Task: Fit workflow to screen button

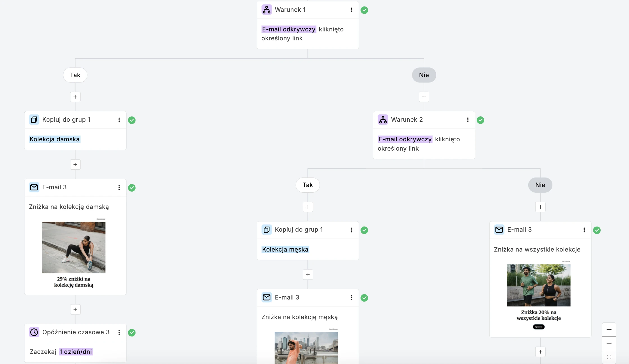Action: click(x=609, y=357)
